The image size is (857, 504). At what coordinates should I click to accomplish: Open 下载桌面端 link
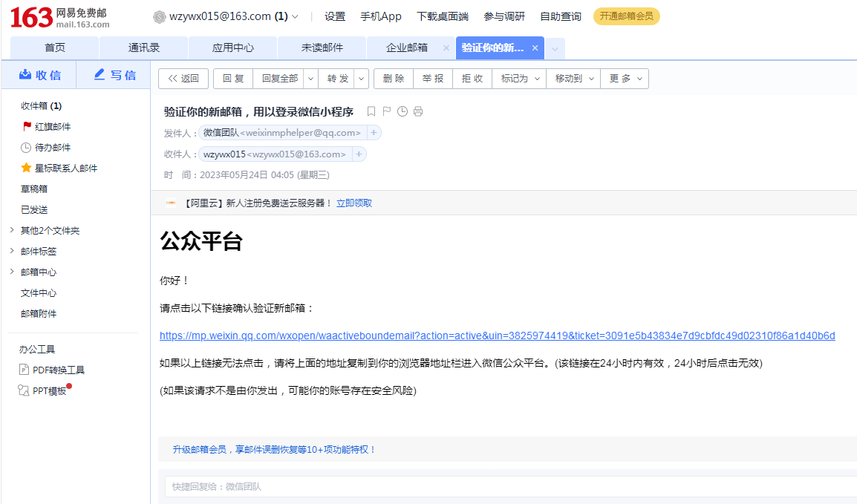click(x=443, y=17)
